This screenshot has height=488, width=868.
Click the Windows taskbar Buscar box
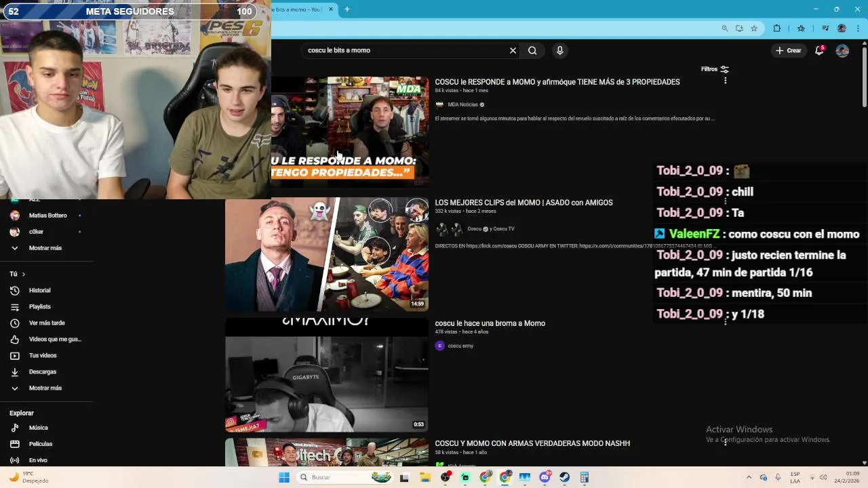[x=346, y=477]
